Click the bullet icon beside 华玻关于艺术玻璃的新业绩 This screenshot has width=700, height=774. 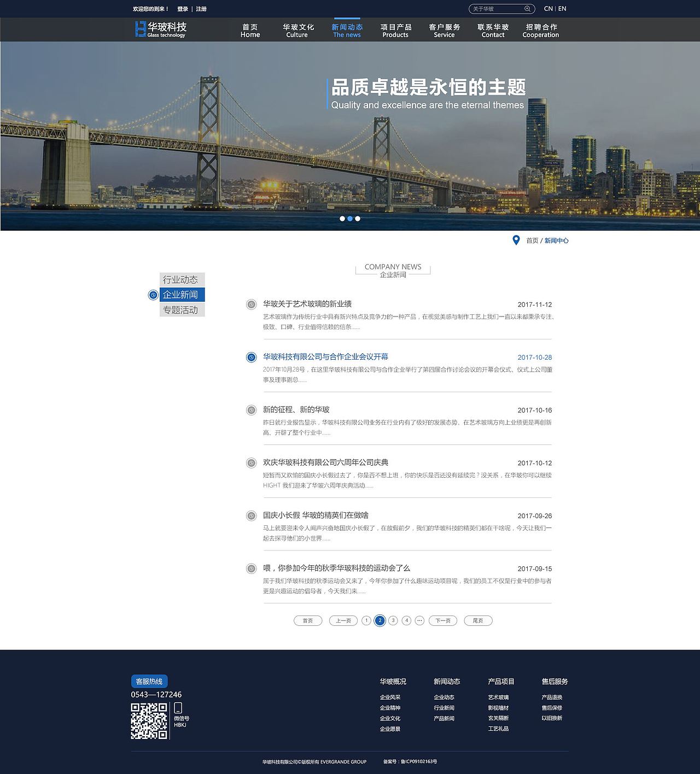(x=251, y=303)
